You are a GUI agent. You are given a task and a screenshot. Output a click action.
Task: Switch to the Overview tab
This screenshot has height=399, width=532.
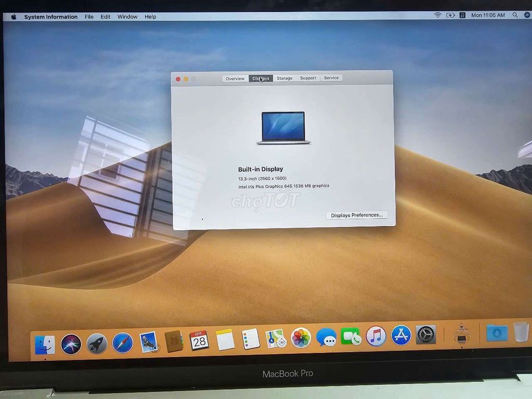pyautogui.click(x=235, y=79)
